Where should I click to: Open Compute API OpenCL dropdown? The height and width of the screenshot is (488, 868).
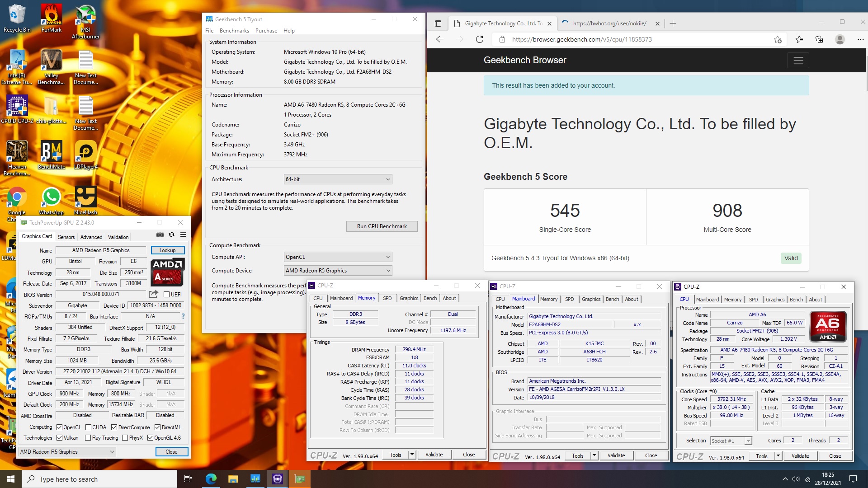click(x=338, y=257)
